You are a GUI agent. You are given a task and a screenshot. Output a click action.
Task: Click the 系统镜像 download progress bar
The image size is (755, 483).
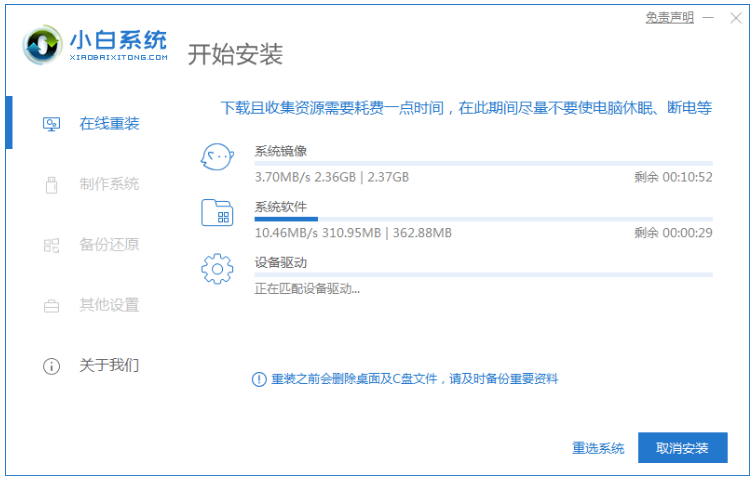tap(483, 162)
